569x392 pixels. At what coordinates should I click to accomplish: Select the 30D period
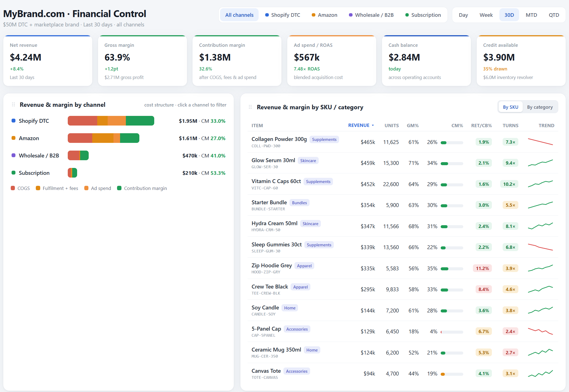[509, 15]
